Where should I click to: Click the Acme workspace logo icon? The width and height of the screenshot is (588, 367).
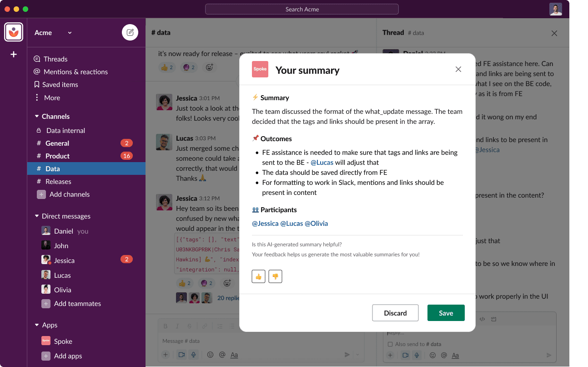[x=14, y=32]
